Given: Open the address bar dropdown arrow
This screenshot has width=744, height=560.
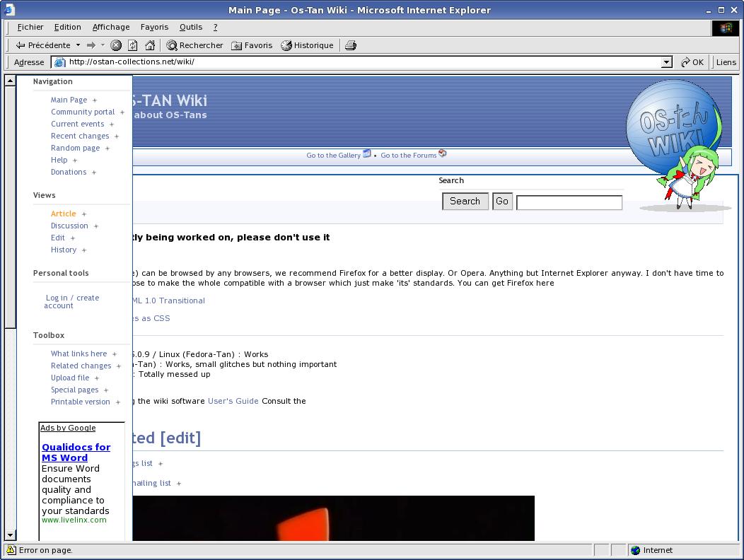Looking at the screenshot, I should click(667, 62).
